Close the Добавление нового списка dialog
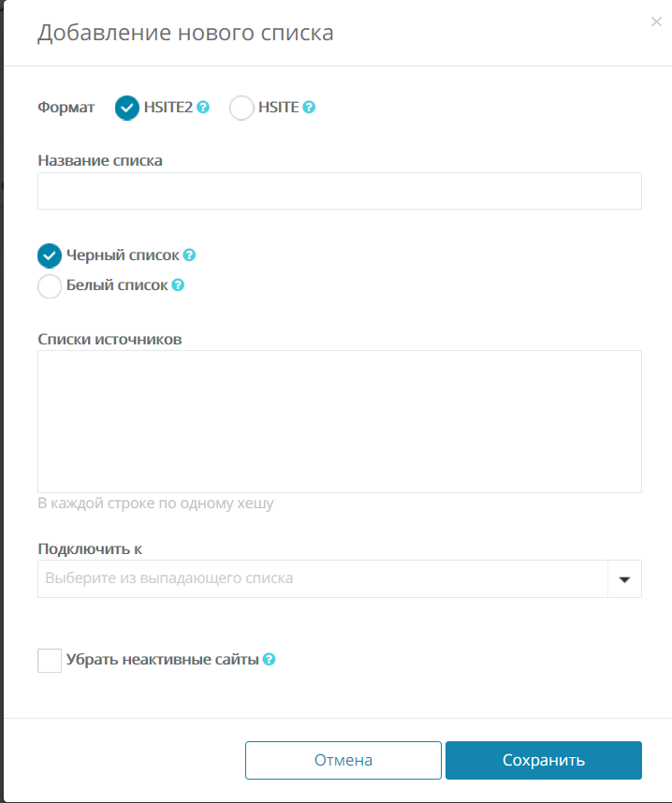The width and height of the screenshot is (672, 803). click(656, 22)
